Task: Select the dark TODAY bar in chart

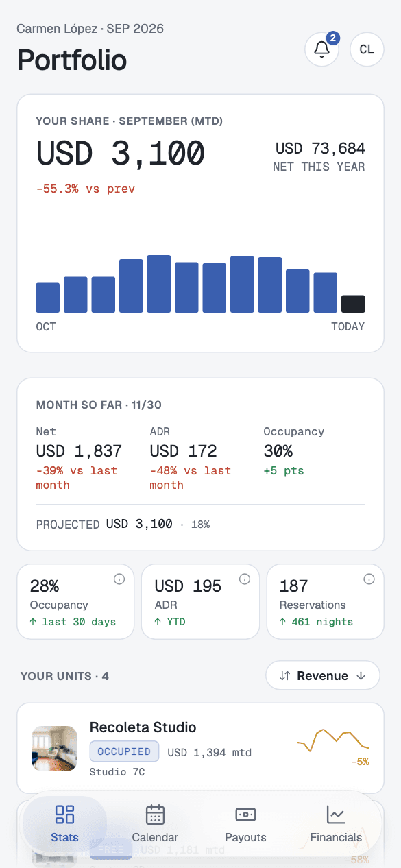Action: pyautogui.click(x=353, y=304)
